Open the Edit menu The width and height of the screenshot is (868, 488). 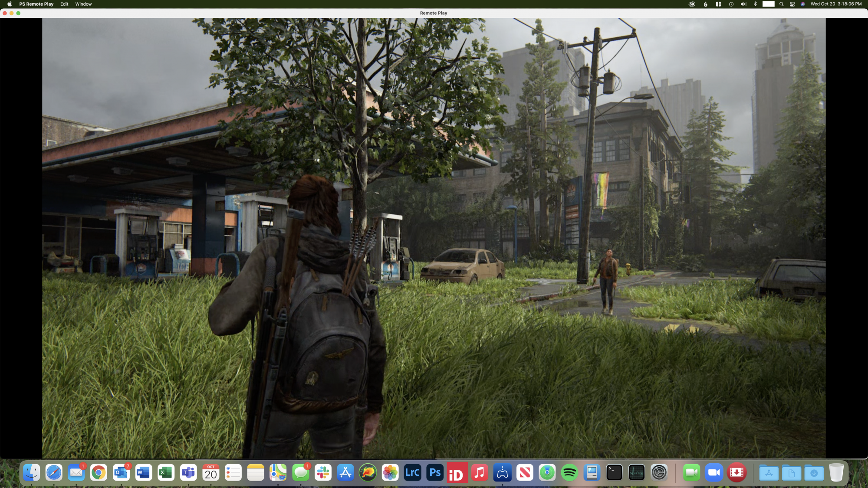[64, 4]
